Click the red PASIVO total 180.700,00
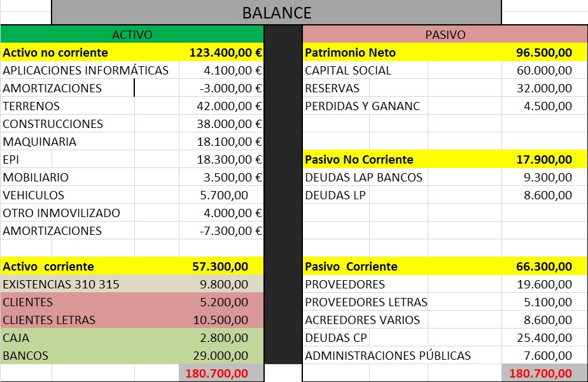Image resolution: width=588 pixels, height=382 pixels. (x=544, y=373)
